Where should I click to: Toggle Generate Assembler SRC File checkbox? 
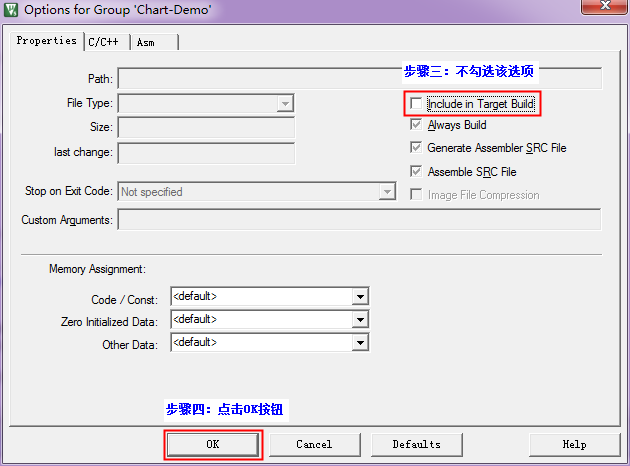pos(416,148)
